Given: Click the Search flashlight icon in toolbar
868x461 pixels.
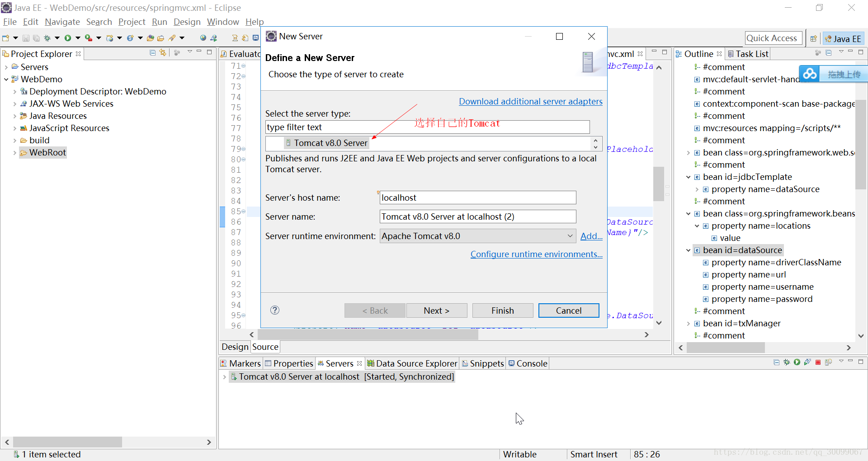Looking at the screenshot, I should pos(172,38).
